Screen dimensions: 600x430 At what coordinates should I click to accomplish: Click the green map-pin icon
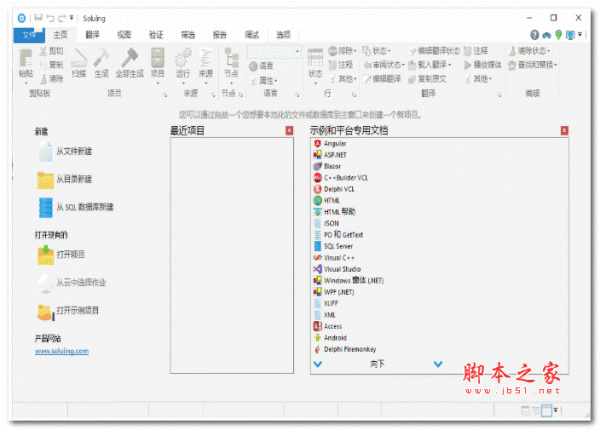(x=559, y=35)
